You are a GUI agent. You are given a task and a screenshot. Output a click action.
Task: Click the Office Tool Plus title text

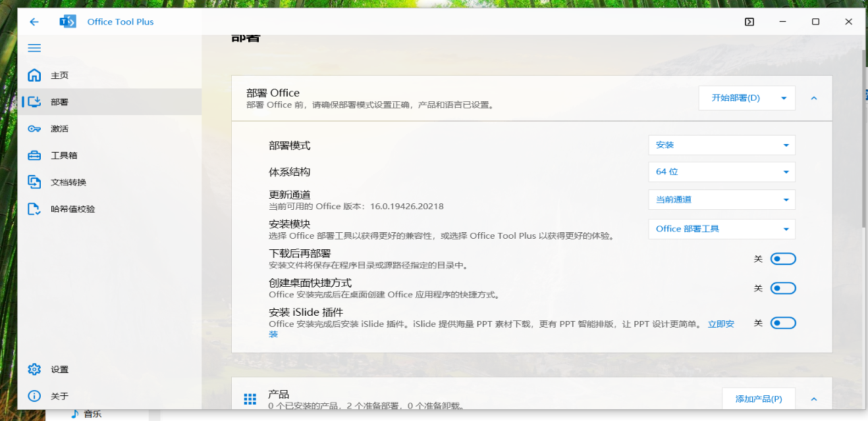[121, 22]
